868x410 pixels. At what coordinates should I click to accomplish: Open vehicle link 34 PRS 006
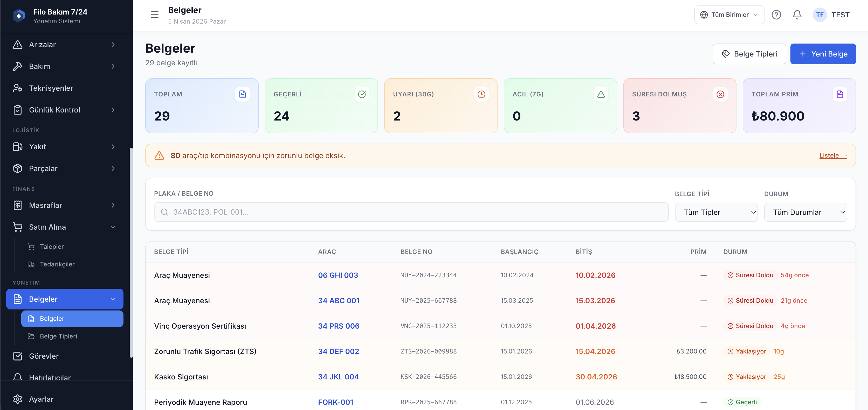pyautogui.click(x=338, y=326)
